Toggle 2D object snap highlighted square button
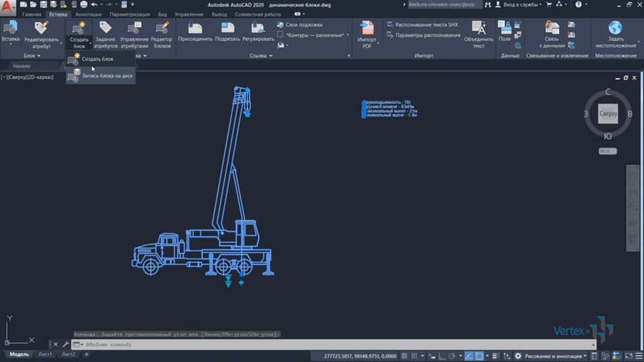This screenshot has height=362, width=644. click(479, 356)
